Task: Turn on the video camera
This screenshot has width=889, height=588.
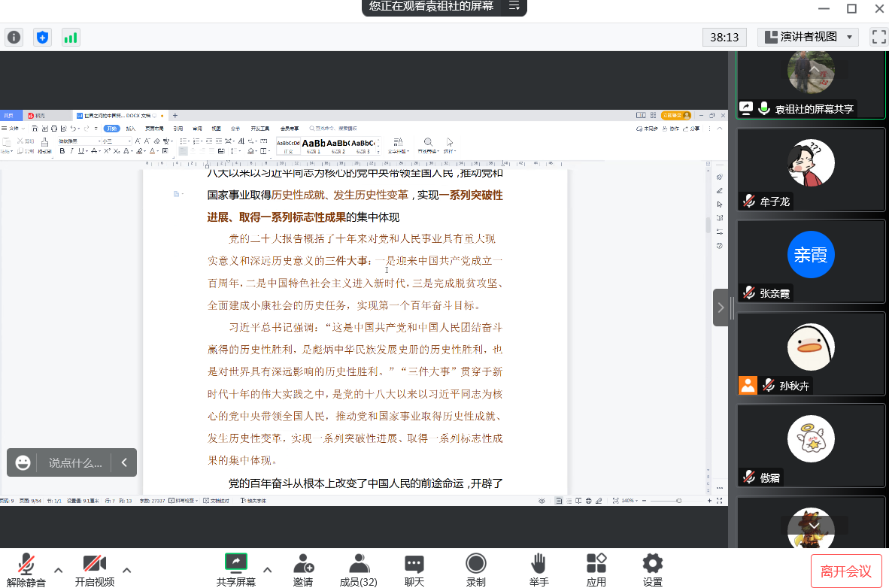Action: (95, 569)
